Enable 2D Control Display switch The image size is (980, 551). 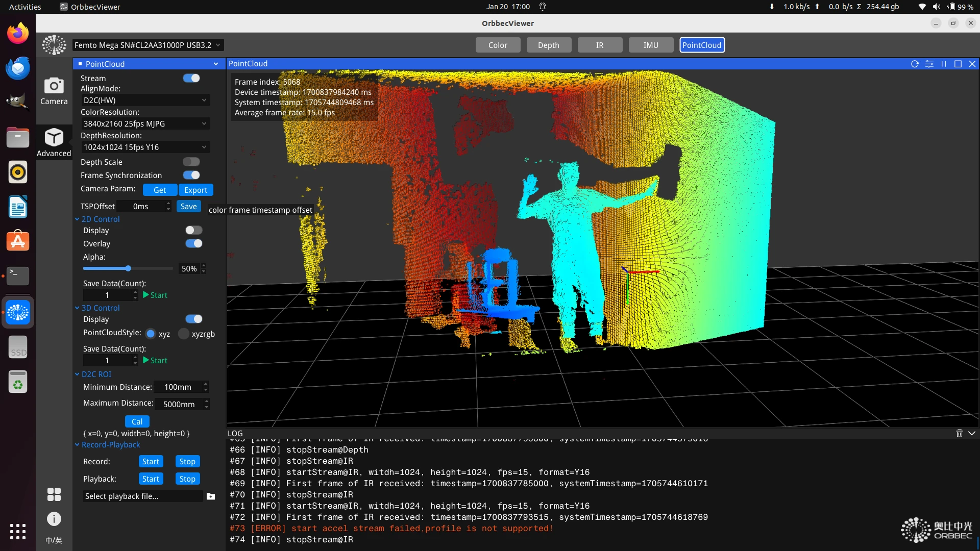pyautogui.click(x=194, y=230)
